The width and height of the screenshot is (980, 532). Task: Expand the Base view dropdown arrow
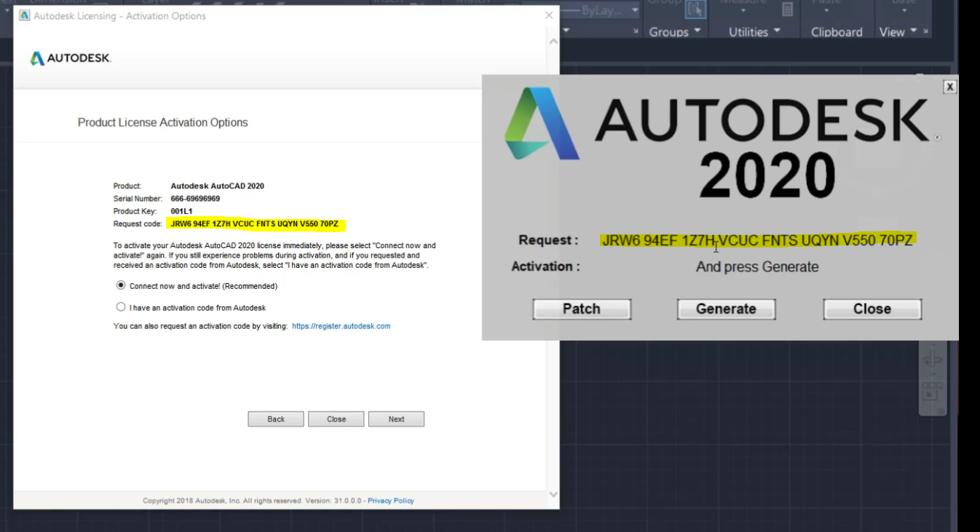point(904,12)
